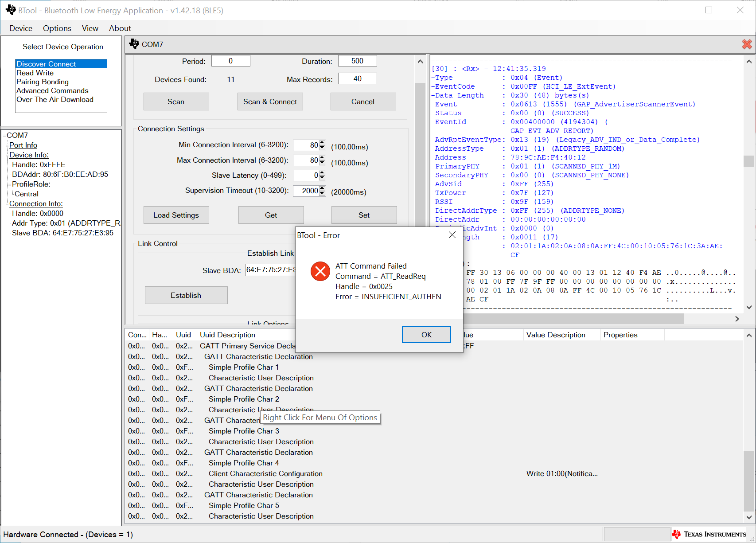Click the red error icon in dialog

[x=320, y=271]
